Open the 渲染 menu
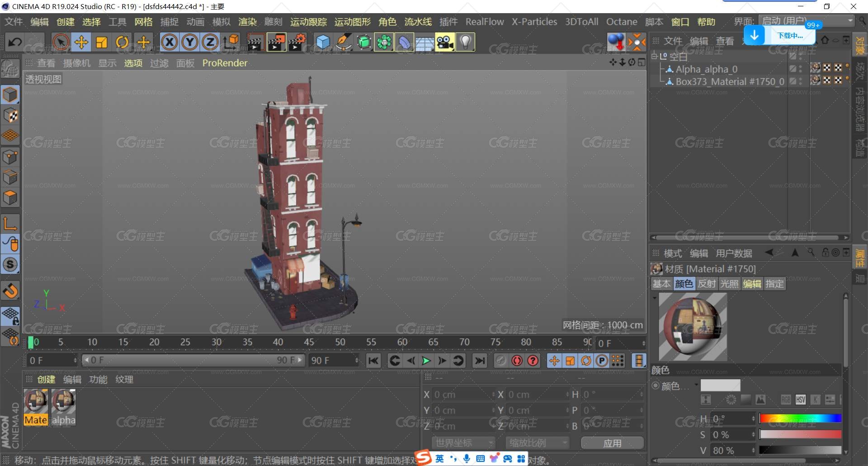 click(x=247, y=22)
